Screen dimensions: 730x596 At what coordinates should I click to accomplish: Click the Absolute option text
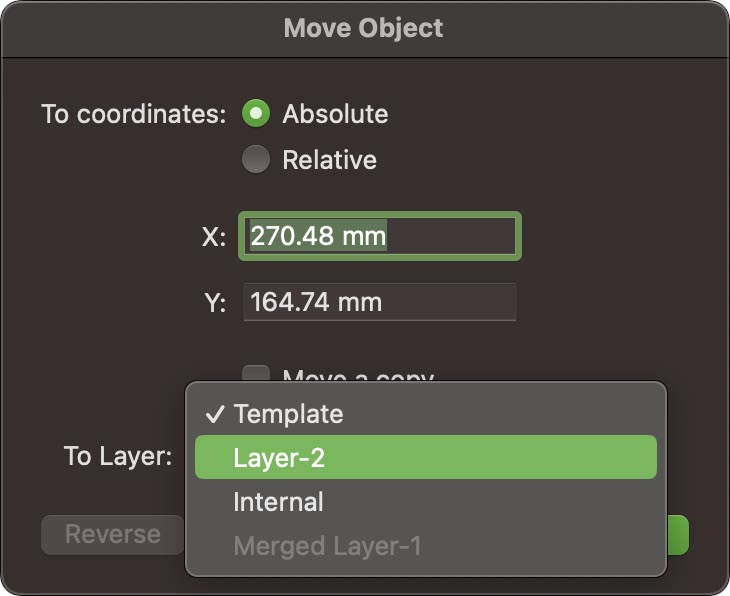click(335, 114)
